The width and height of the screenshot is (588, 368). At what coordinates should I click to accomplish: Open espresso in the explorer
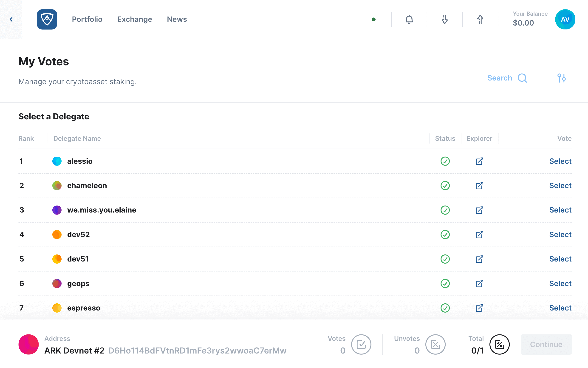[479, 308]
